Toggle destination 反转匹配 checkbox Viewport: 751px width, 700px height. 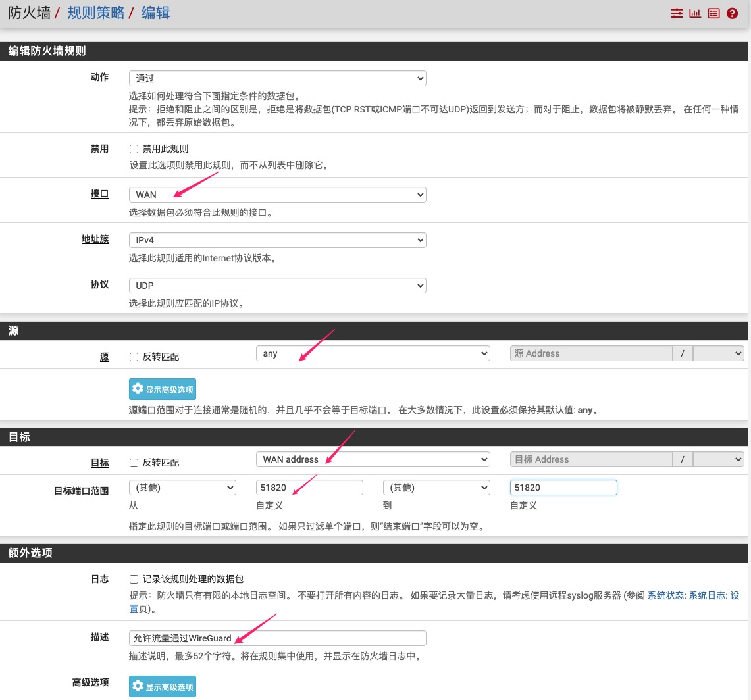coord(134,463)
